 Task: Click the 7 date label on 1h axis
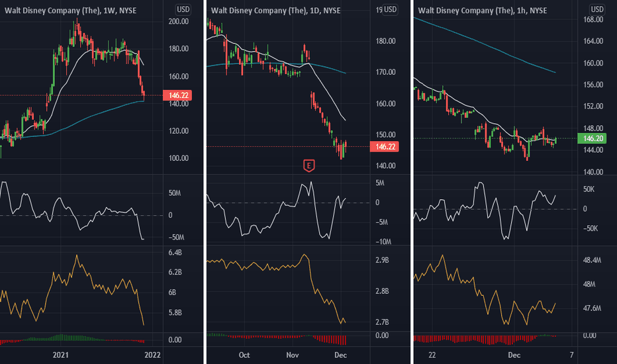pyautogui.click(x=572, y=355)
